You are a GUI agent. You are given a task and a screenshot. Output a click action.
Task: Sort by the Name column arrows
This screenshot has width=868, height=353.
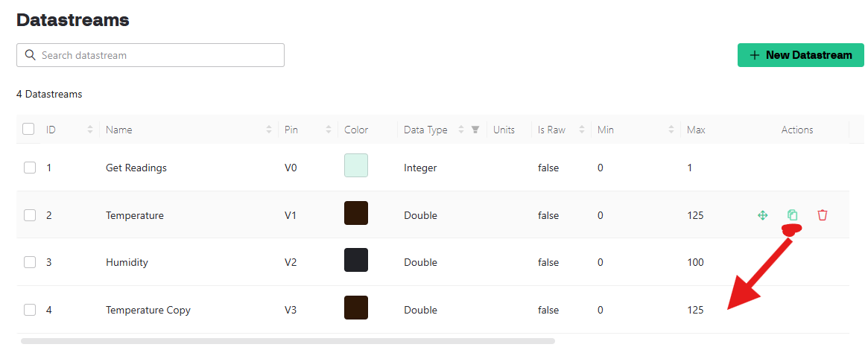pyautogui.click(x=269, y=130)
